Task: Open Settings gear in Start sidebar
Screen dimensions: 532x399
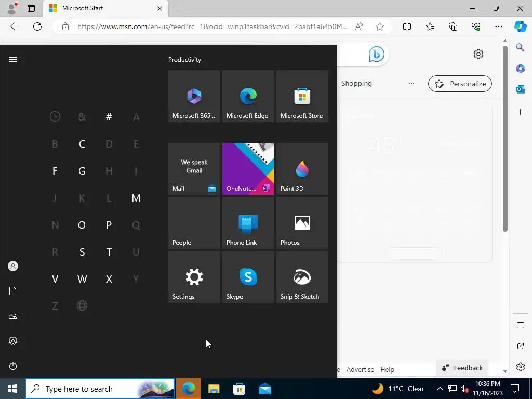Action: 13,341
